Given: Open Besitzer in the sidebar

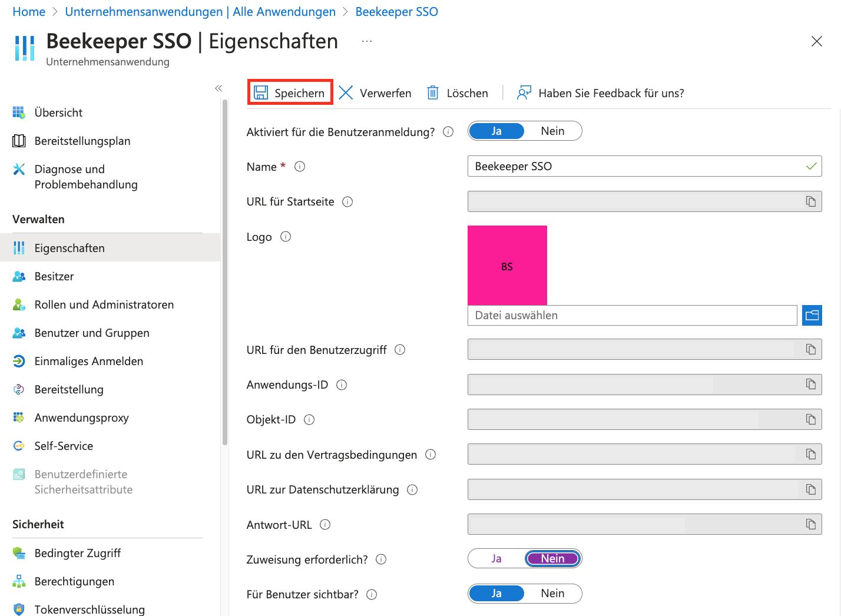Looking at the screenshot, I should click(110, 276).
